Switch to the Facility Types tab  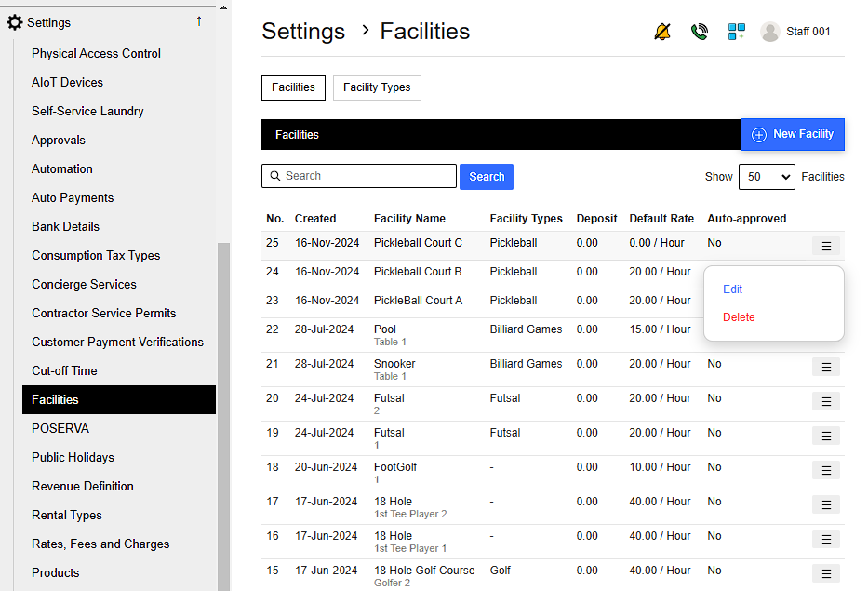coord(377,87)
